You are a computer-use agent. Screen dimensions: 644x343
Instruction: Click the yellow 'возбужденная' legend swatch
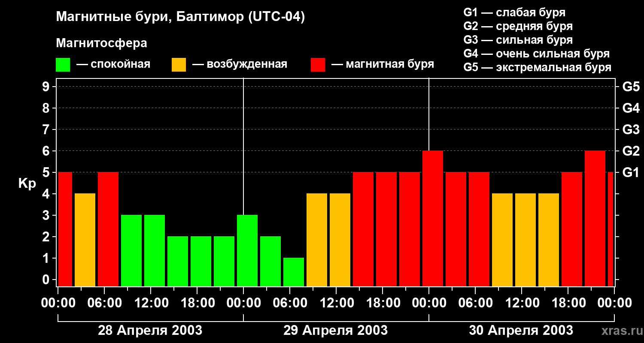tap(179, 65)
